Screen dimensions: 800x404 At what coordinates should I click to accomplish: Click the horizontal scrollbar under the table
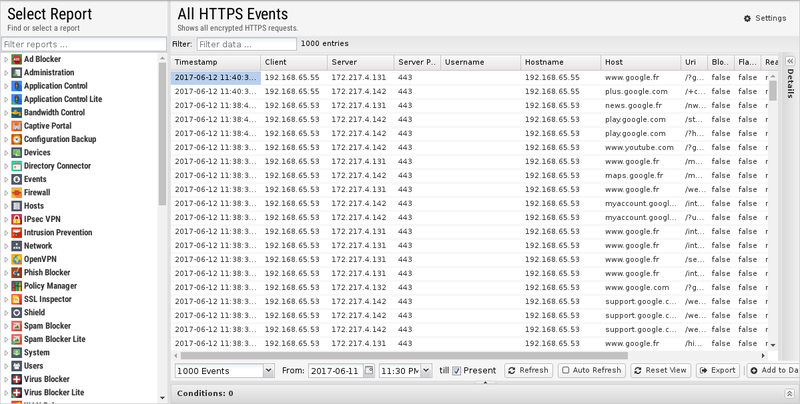(x=400, y=355)
